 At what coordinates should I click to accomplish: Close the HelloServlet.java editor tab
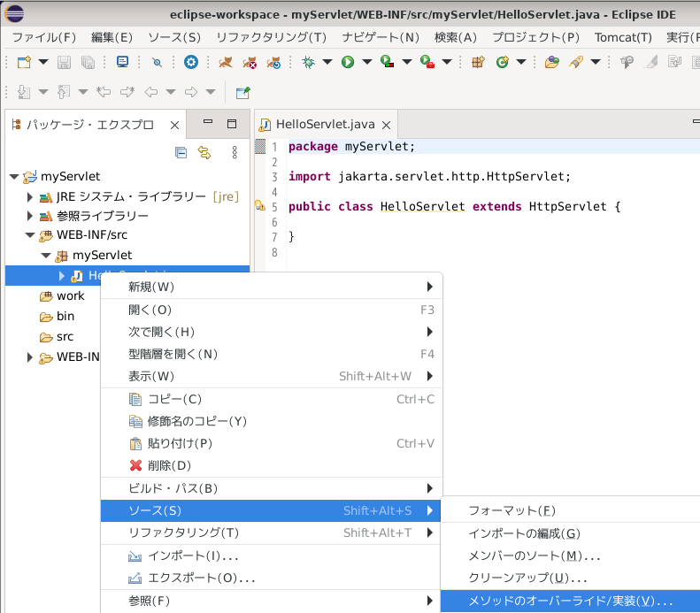click(386, 125)
